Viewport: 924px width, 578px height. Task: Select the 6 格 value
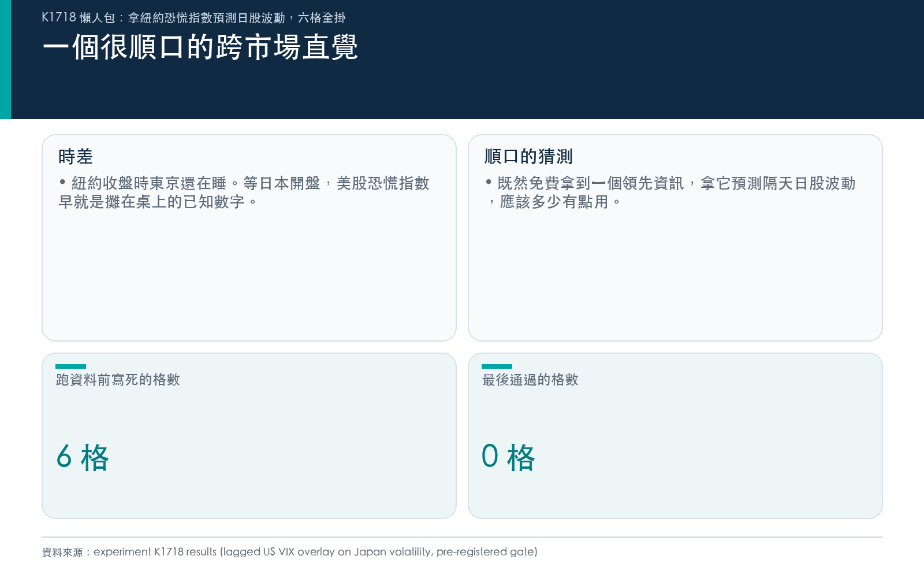point(83,457)
